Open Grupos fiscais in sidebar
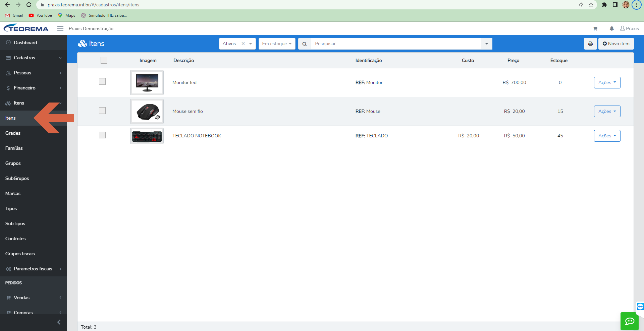 pos(34,254)
